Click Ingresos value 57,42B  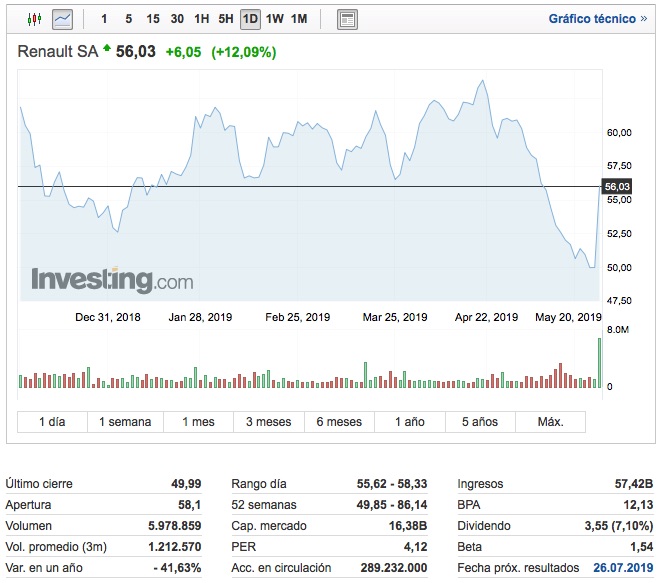pyautogui.click(x=634, y=483)
